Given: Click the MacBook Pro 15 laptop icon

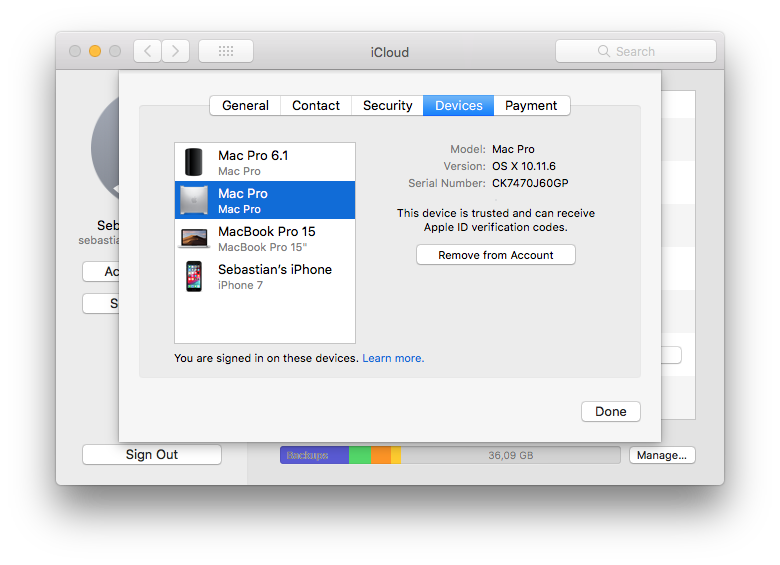Looking at the screenshot, I should (194, 238).
